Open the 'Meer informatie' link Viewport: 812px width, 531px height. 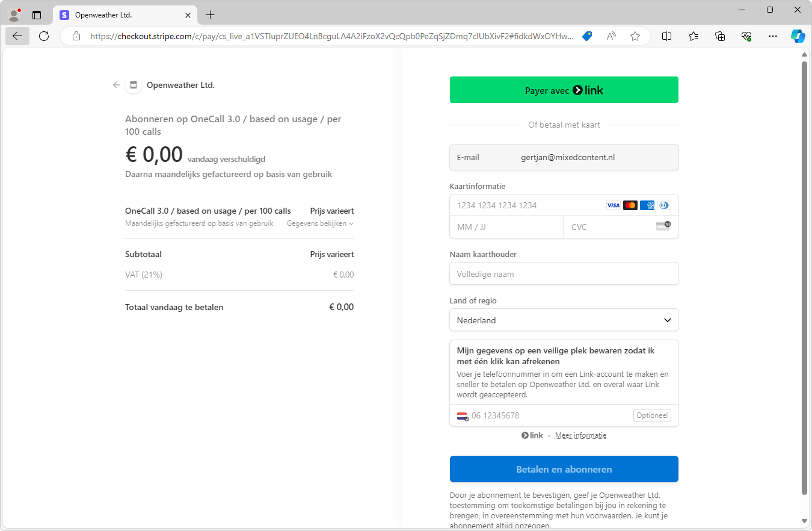click(580, 435)
